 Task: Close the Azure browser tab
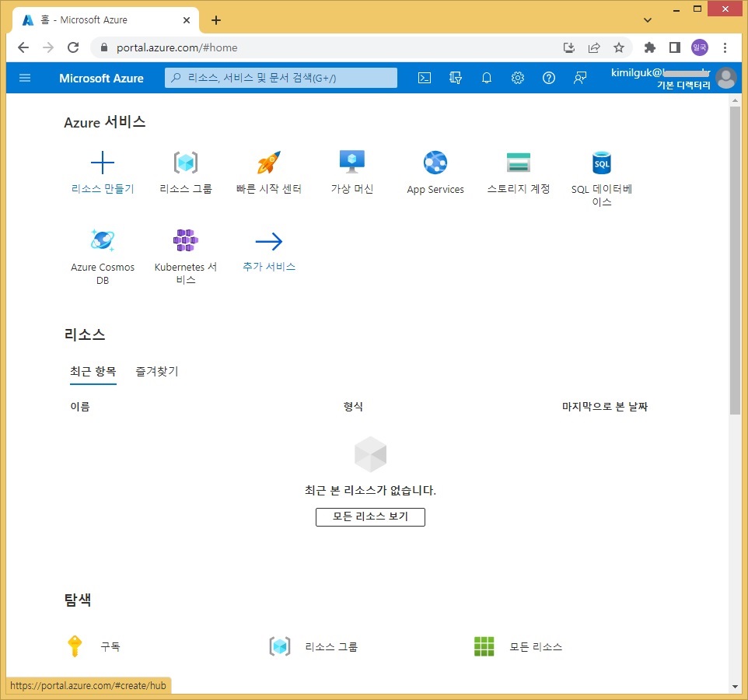point(187,20)
